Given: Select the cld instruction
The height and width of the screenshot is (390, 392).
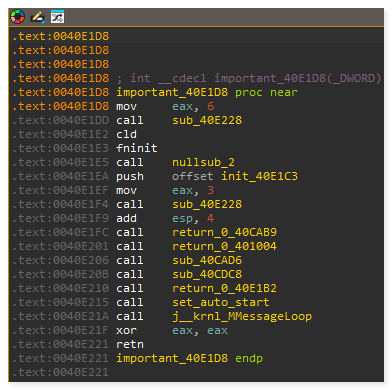Looking at the screenshot, I should [x=126, y=134].
